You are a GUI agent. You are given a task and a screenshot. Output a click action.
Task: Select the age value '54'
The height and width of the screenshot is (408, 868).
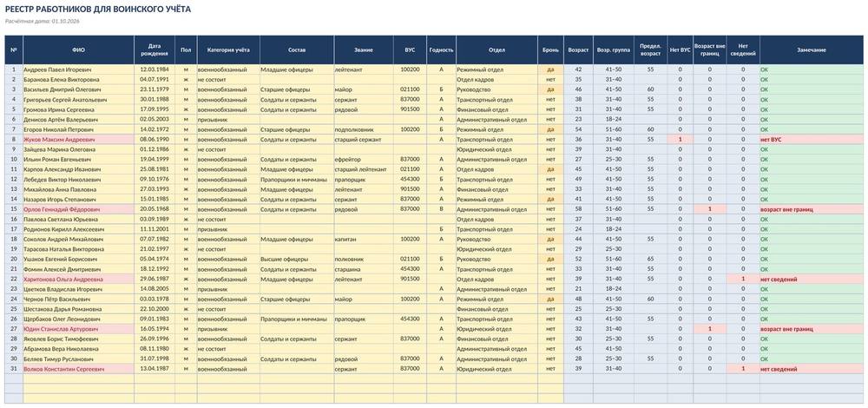click(578, 129)
